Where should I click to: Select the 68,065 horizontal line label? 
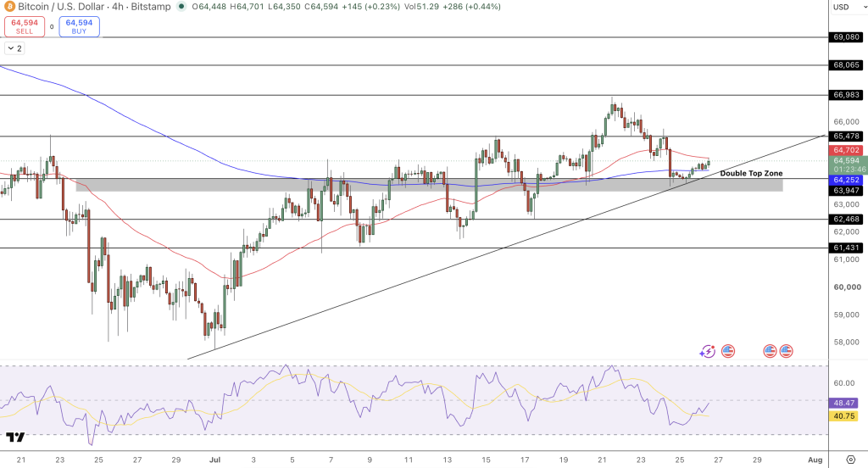(846, 64)
